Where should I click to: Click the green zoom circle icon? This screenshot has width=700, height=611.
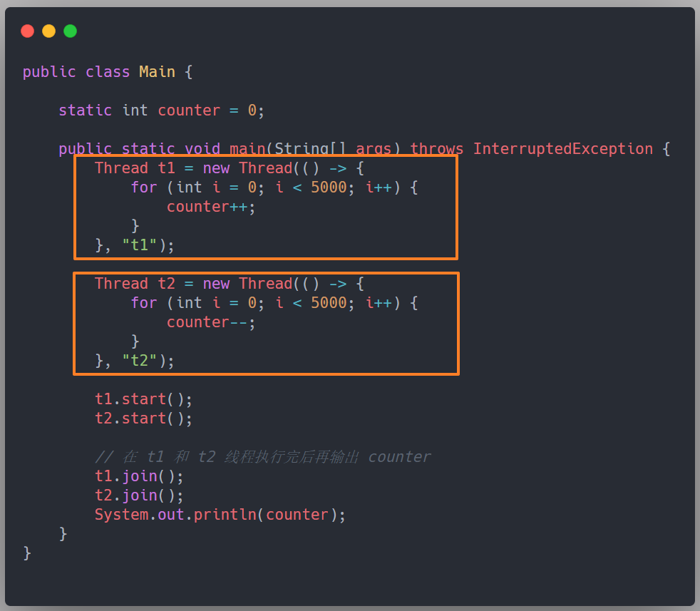click(x=70, y=31)
